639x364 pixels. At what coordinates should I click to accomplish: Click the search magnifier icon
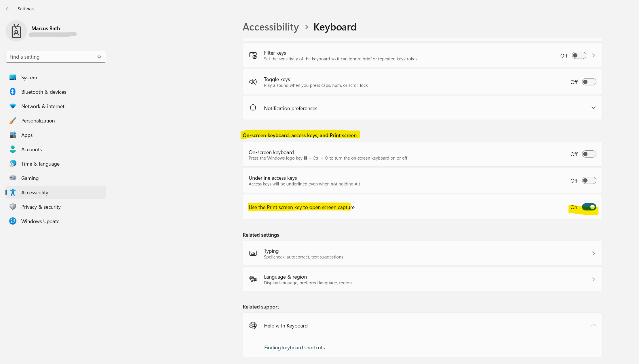point(99,57)
